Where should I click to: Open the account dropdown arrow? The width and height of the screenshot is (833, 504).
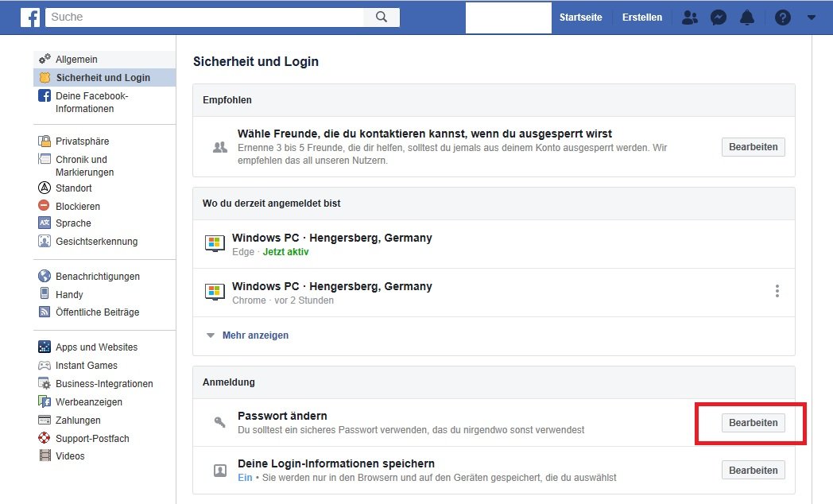pyautogui.click(x=811, y=17)
